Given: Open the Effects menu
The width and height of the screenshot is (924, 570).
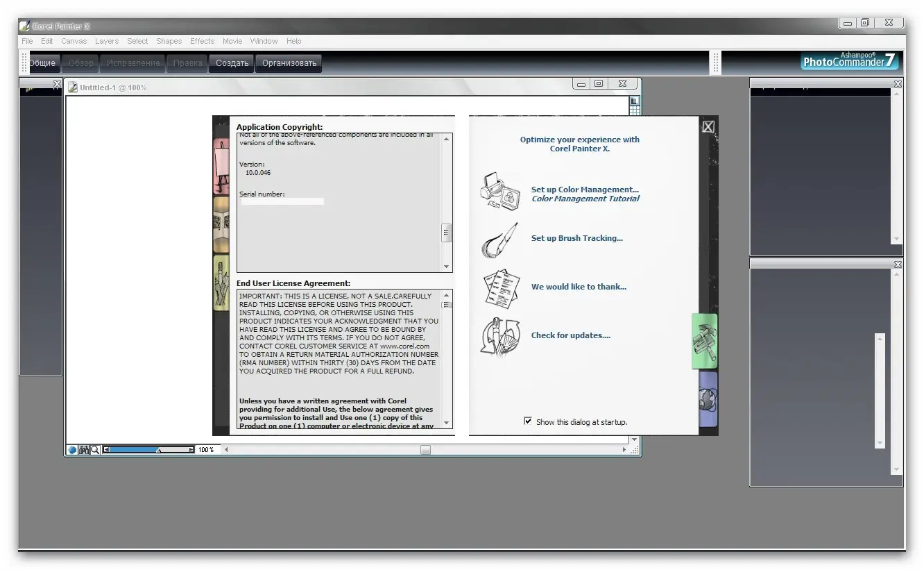Looking at the screenshot, I should (x=203, y=41).
